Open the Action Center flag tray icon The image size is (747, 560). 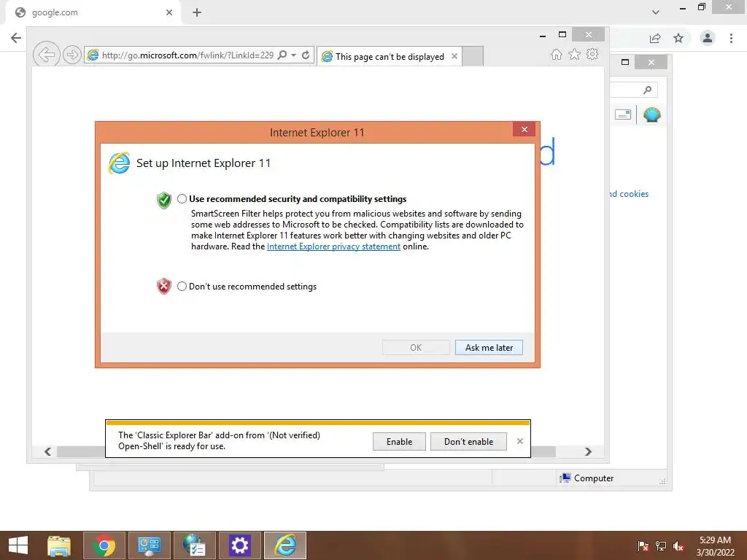[x=643, y=546]
